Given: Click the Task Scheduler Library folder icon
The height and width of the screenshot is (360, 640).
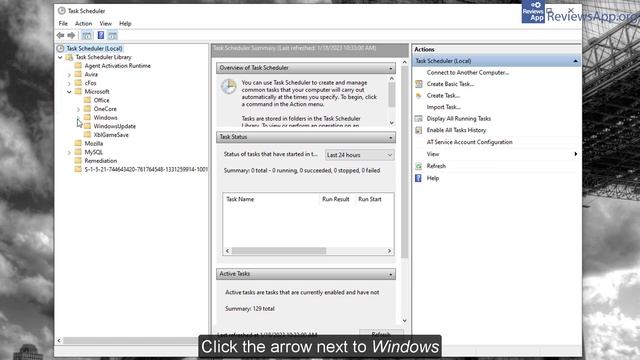Looking at the screenshot, I should tap(69, 57).
